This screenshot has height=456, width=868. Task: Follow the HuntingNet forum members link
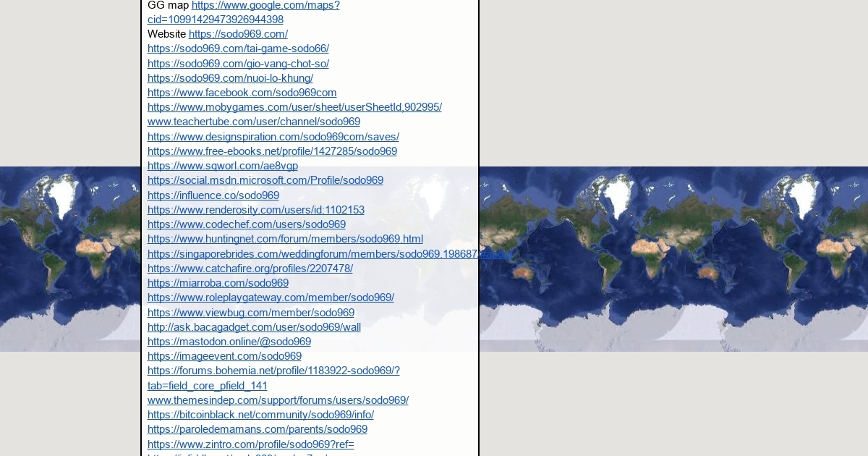[x=285, y=239]
